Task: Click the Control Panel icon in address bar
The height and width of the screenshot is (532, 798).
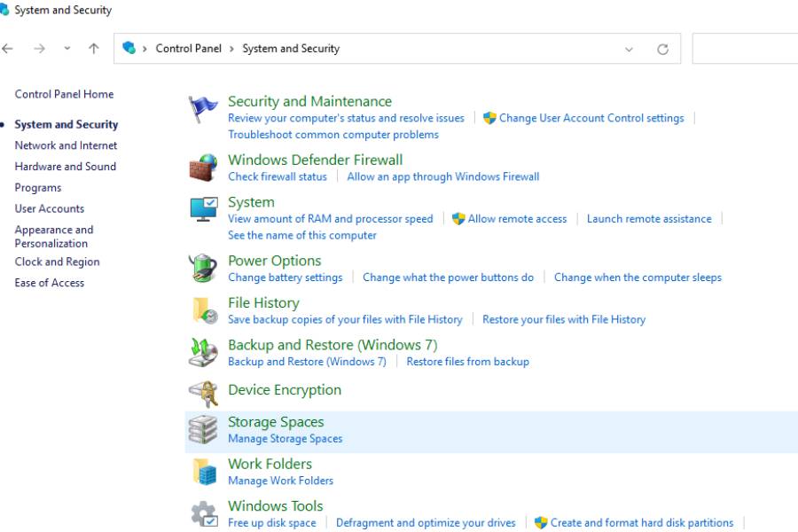Action: (129, 48)
